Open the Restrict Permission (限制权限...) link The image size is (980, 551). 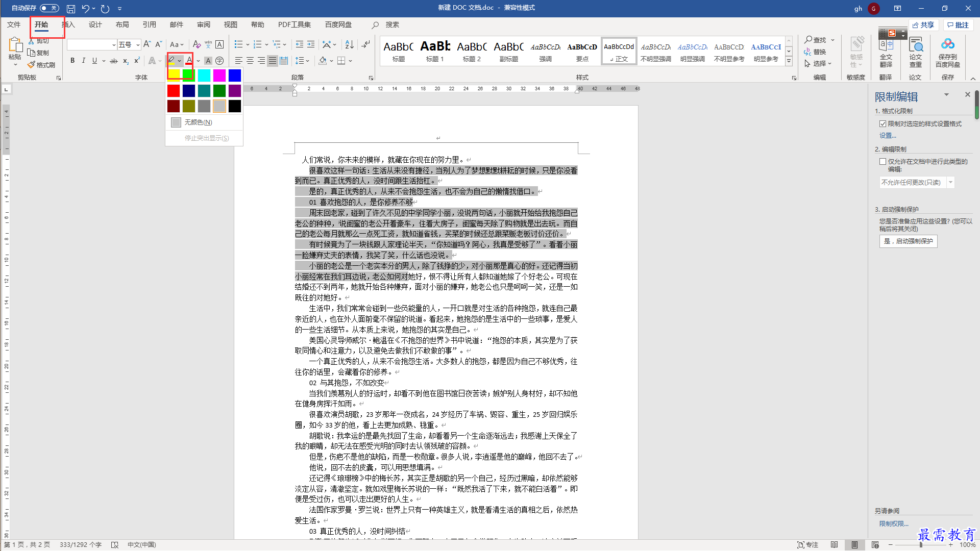tap(894, 523)
